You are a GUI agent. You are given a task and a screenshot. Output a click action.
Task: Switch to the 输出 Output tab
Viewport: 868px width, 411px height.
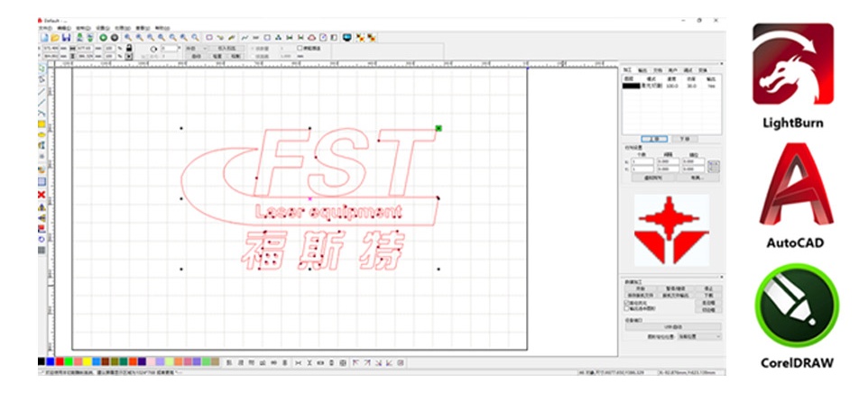pos(642,70)
